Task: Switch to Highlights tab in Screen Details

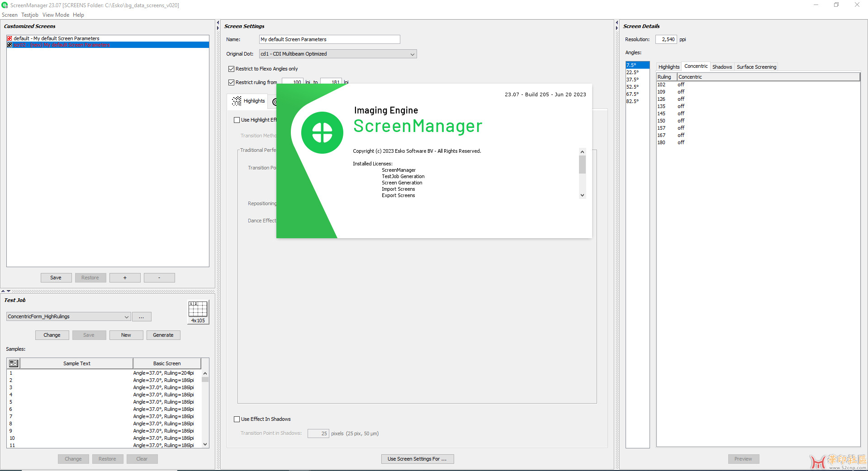Action: click(669, 67)
